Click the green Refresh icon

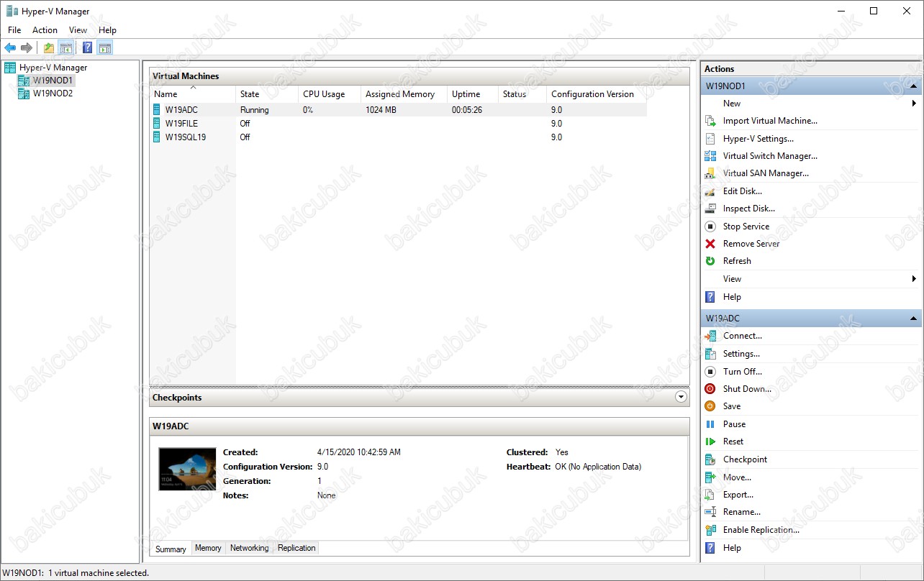pos(710,261)
